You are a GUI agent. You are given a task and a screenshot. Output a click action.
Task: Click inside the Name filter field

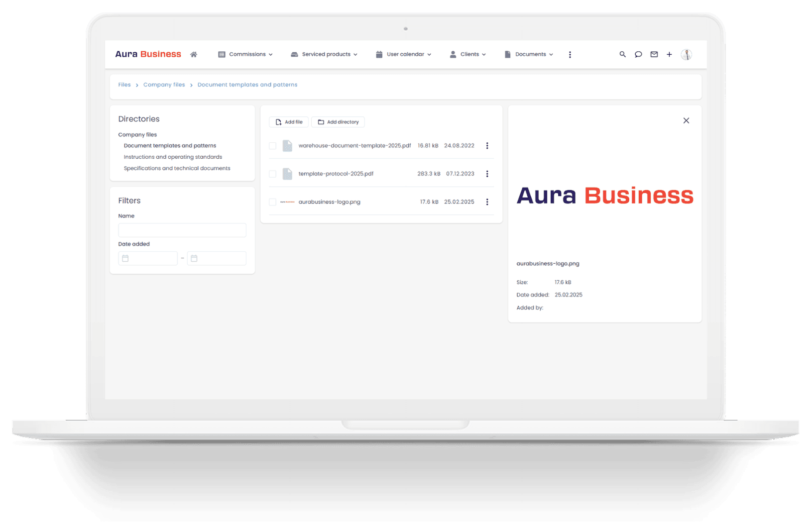click(182, 230)
